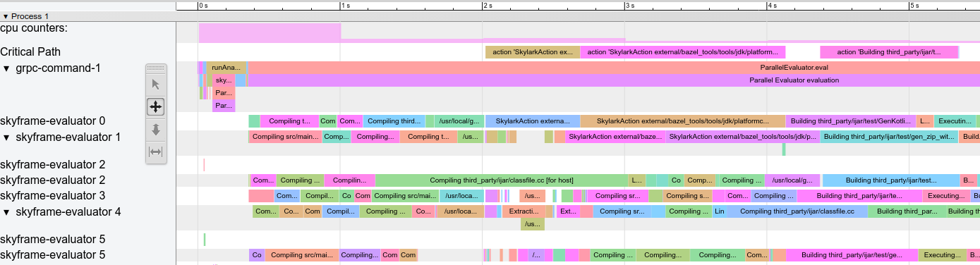Select the Lin slice in skyframe-evaluator 4
The height and width of the screenshot is (265, 980).
point(719,211)
